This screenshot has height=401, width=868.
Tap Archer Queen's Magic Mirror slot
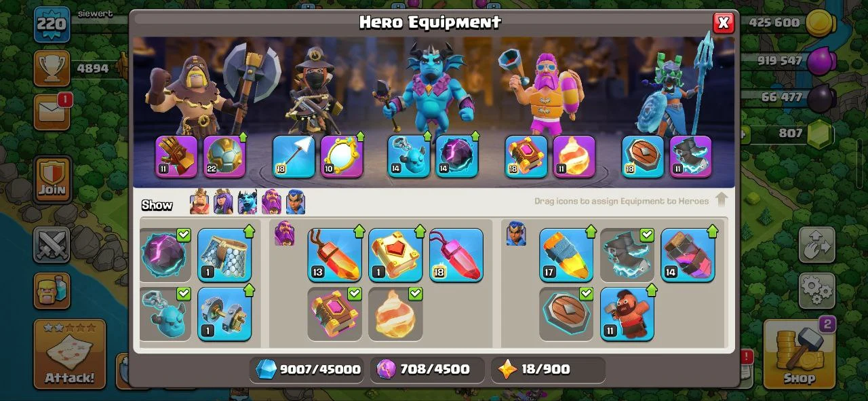[341, 156]
